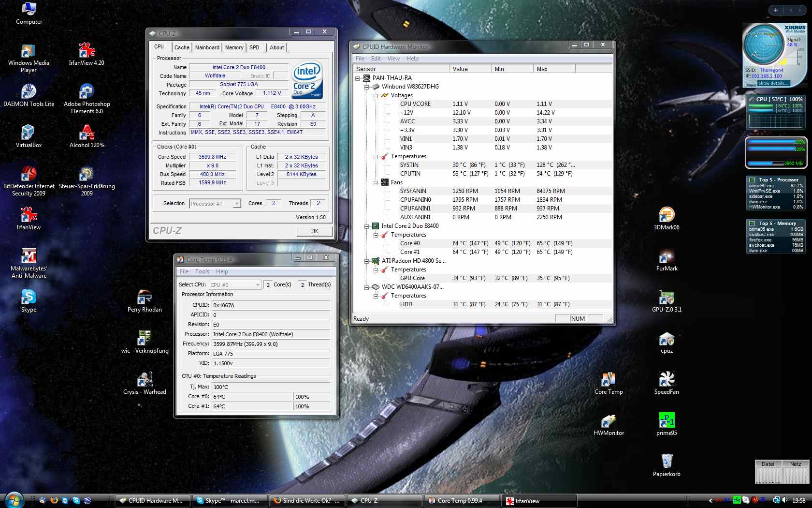Launch the prime95 desktop icon
The image size is (812, 508).
coord(667,420)
